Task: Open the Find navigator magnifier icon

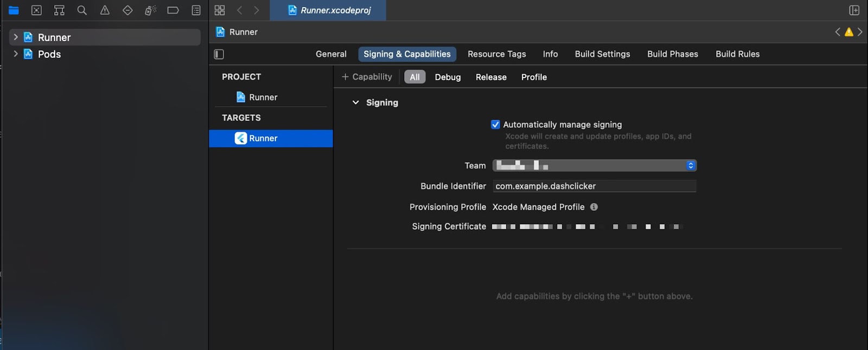Action: (82, 10)
